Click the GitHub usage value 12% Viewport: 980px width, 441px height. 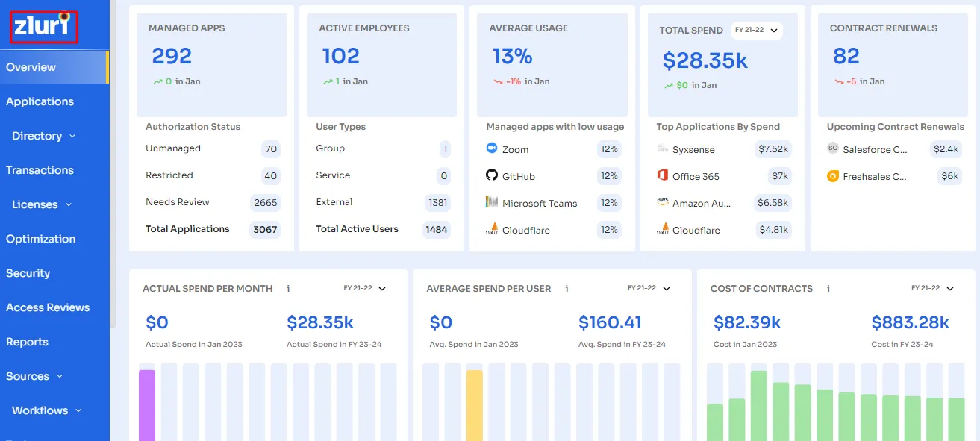(609, 176)
